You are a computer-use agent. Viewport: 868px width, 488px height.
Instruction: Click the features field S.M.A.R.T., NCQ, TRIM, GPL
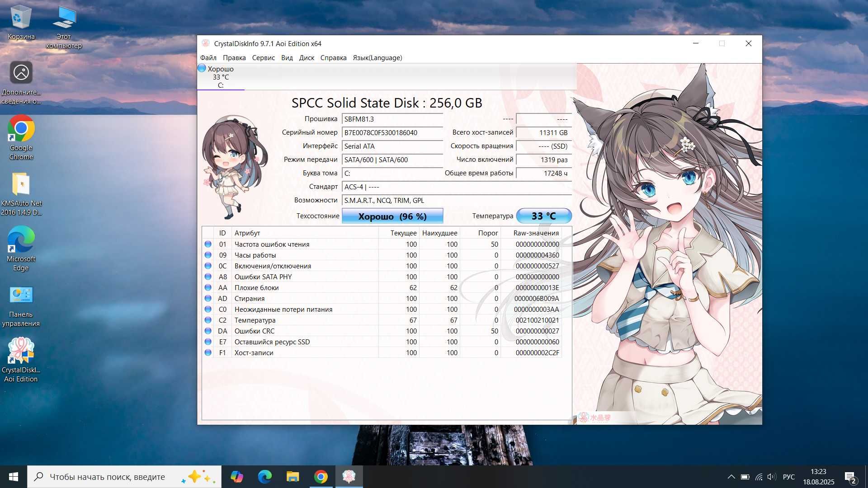pyautogui.click(x=457, y=201)
